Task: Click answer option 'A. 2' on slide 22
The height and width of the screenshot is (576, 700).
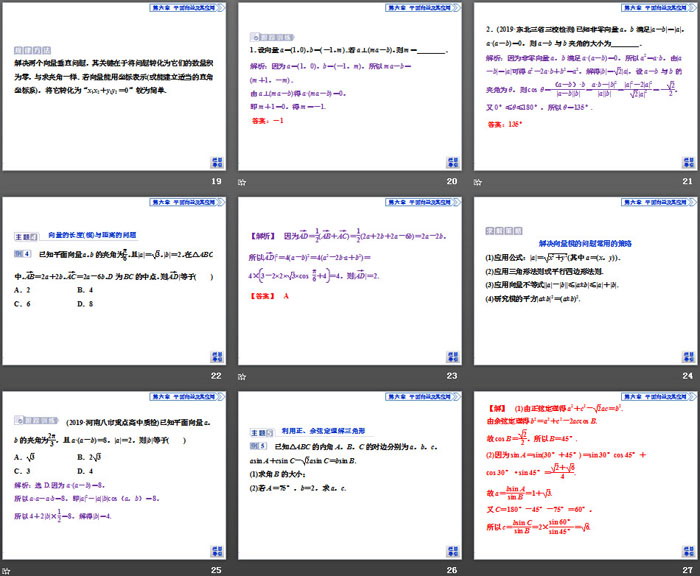Action: [x=22, y=290]
